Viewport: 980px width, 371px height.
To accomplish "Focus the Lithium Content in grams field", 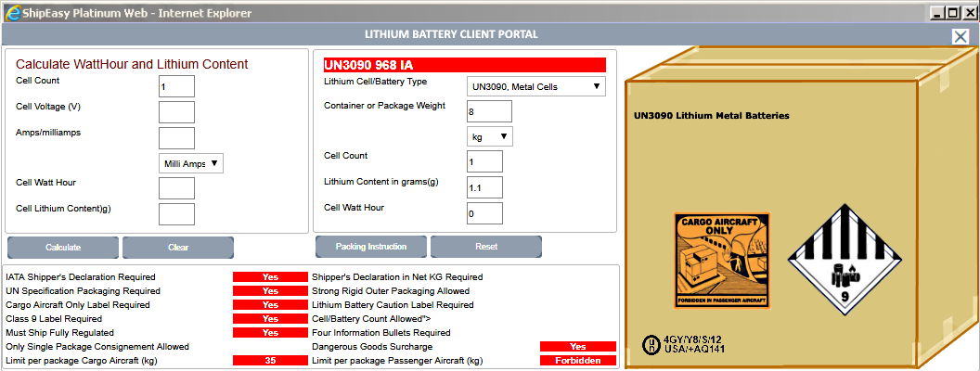I will [485, 187].
